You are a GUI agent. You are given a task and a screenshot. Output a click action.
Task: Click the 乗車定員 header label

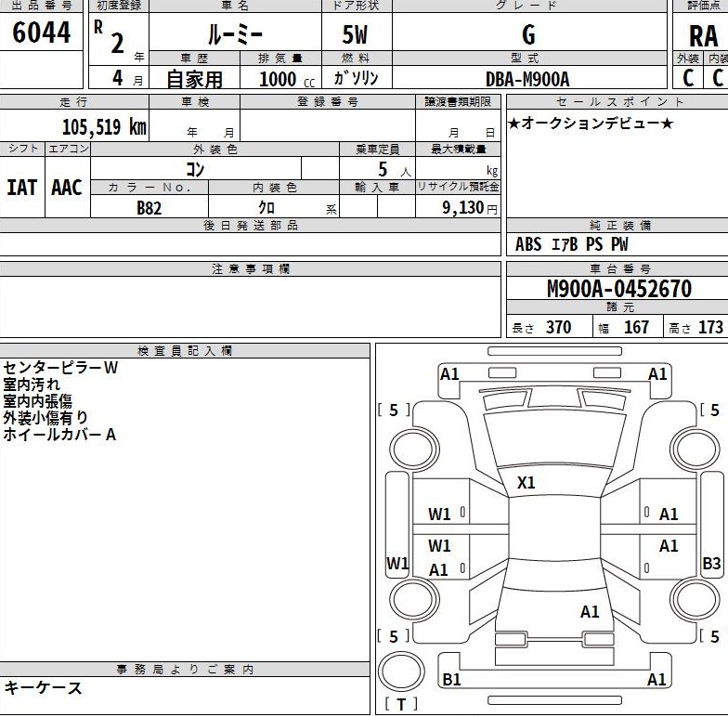[377, 150]
